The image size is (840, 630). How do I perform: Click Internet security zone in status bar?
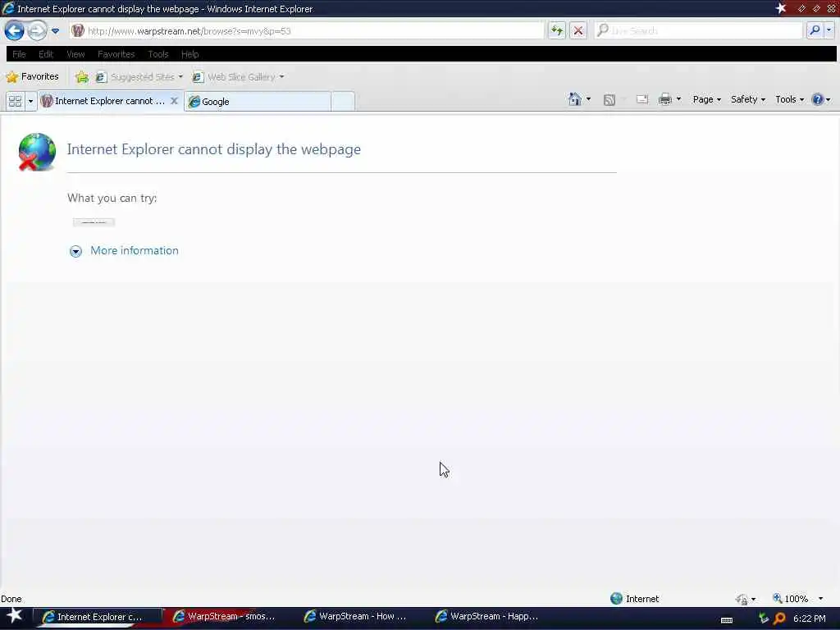[x=635, y=598]
